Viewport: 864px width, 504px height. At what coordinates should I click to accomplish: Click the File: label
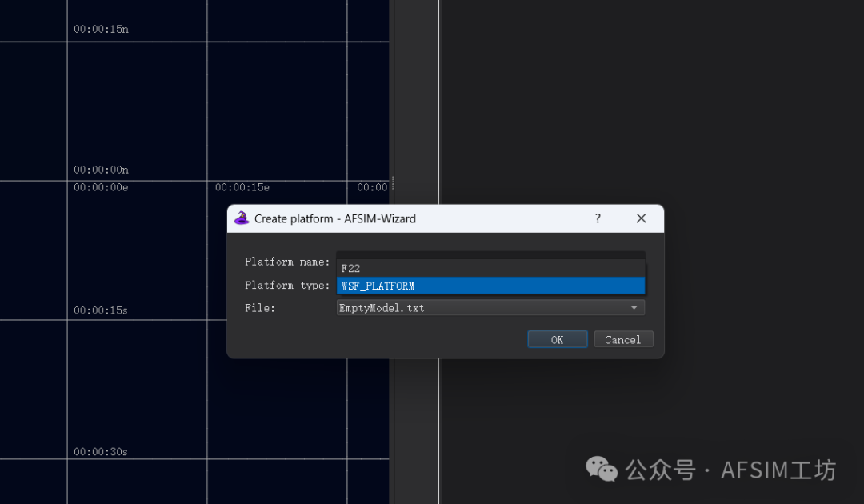click(259, 308)
